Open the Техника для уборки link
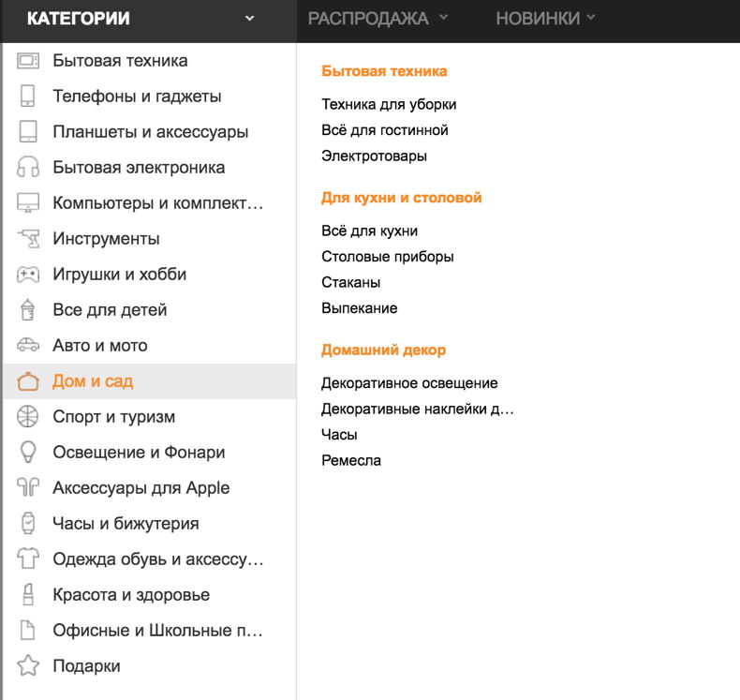The image size is (740, 700). pos(389,104)
